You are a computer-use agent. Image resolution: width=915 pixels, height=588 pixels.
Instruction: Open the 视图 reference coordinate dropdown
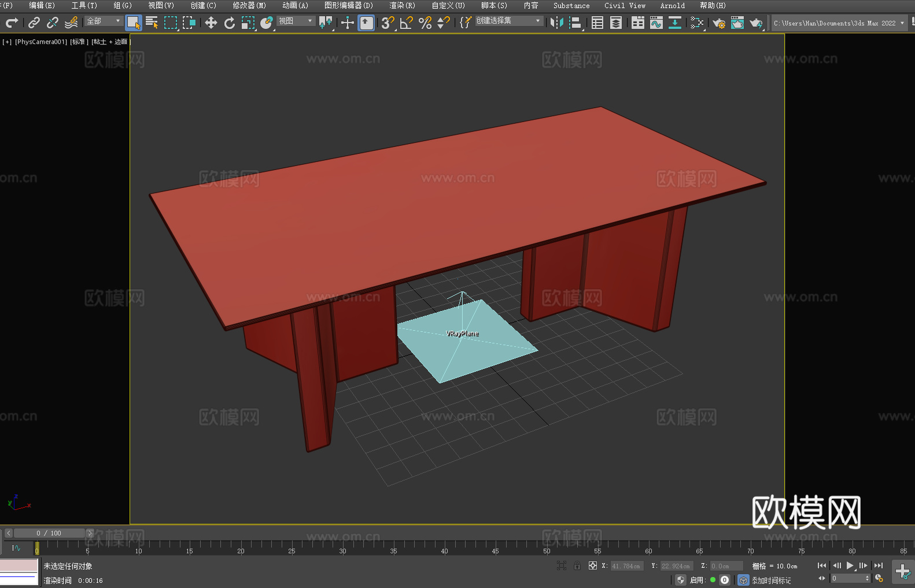pyautogui.click(x=296, y=21)
